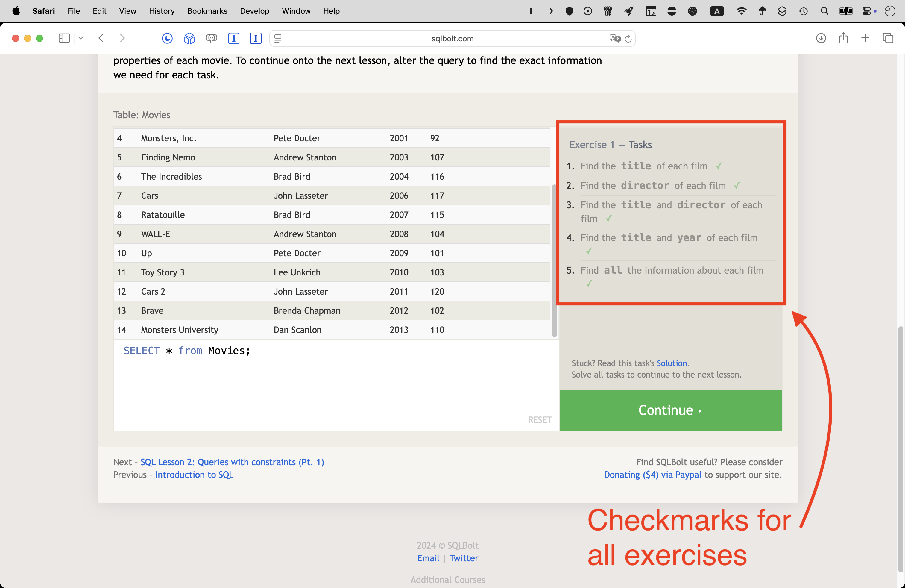905x588 pixels.
Task: Open SQL Lesson 2 link
Action: (x=232, y=462)
